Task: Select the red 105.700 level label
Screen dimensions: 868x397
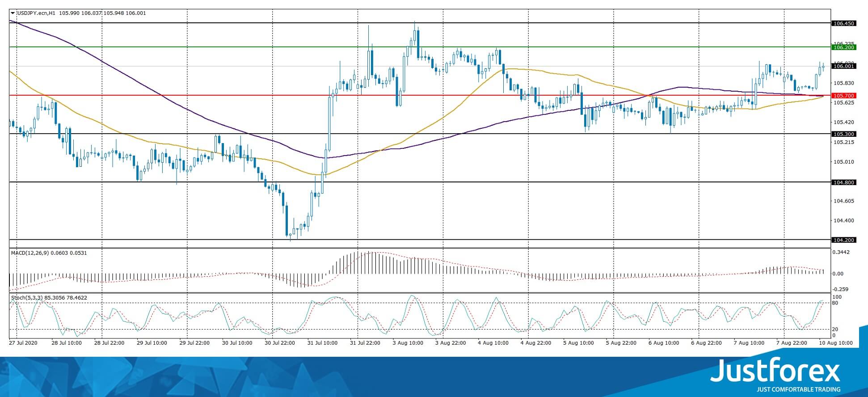Action: coord(844,96)
